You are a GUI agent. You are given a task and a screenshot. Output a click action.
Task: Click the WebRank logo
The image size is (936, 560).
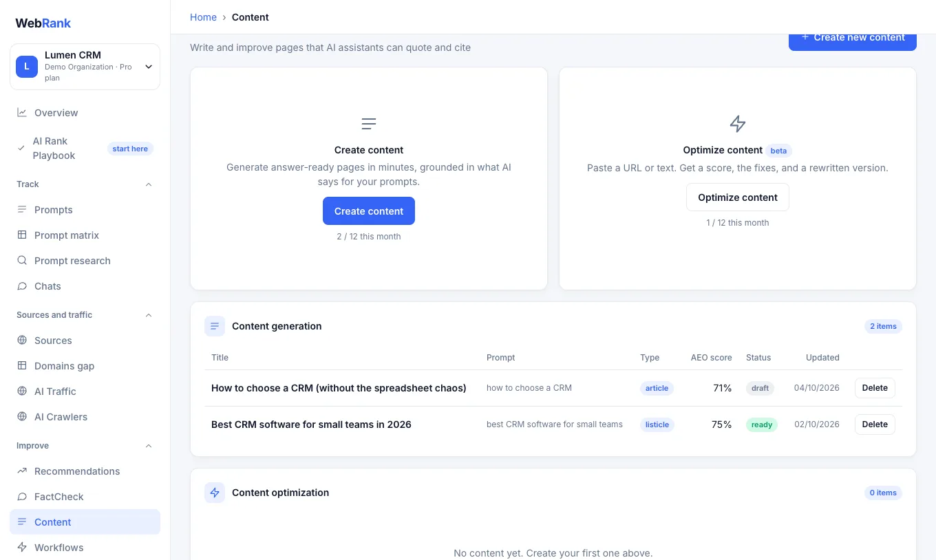click(43, 23)
